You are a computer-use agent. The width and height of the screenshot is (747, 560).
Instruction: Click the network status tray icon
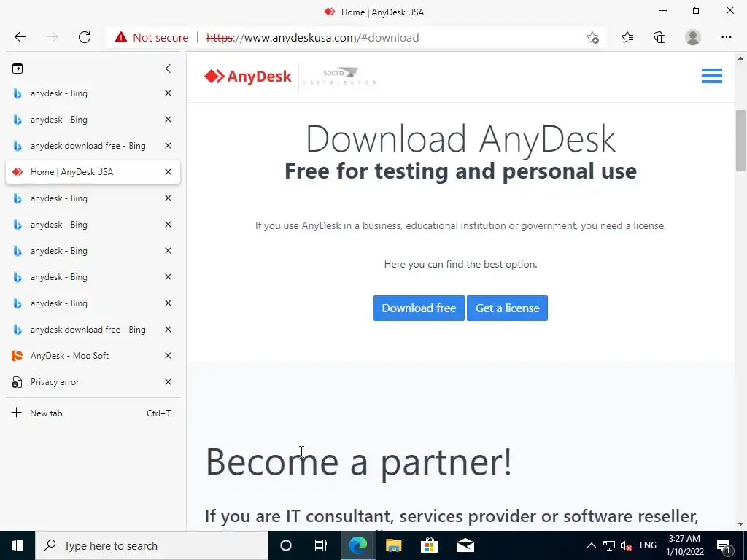609,545
